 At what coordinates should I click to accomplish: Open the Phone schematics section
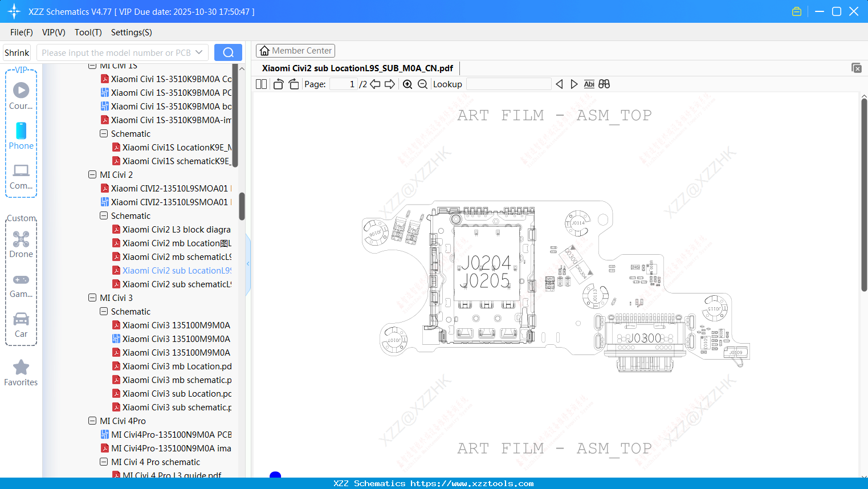click(x=21, y=137)
